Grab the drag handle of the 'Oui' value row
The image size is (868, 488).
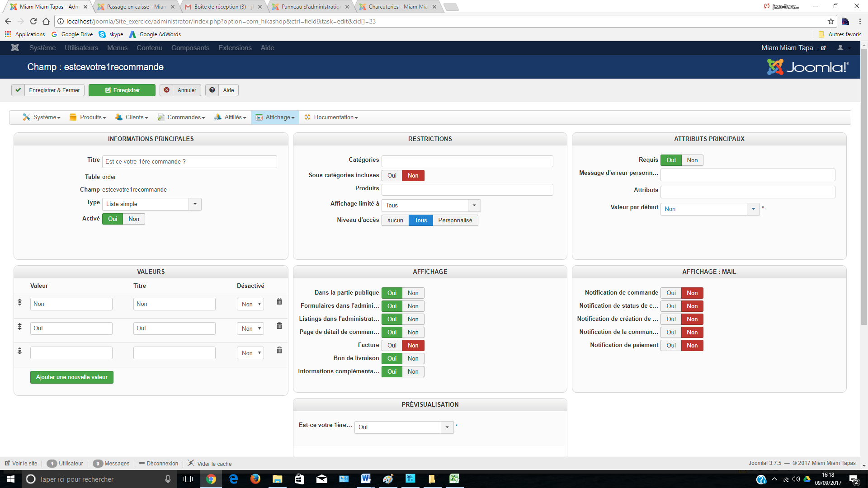pyautogui.click(x=19, y=326)
